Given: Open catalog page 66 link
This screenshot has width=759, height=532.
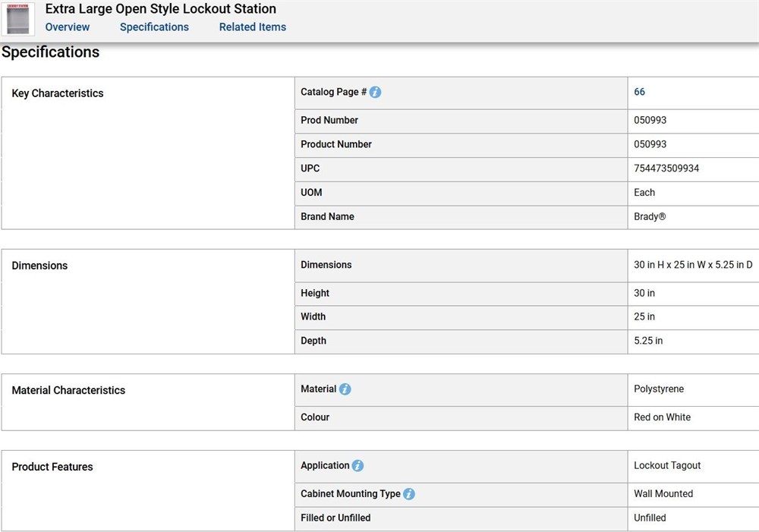Looking at the screenshot, I should click(639, 92).
